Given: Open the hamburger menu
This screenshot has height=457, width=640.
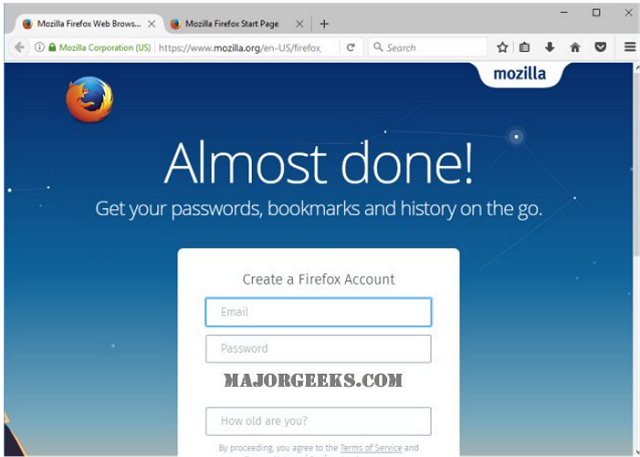Looking at the screenshot, I should point(630,47).
